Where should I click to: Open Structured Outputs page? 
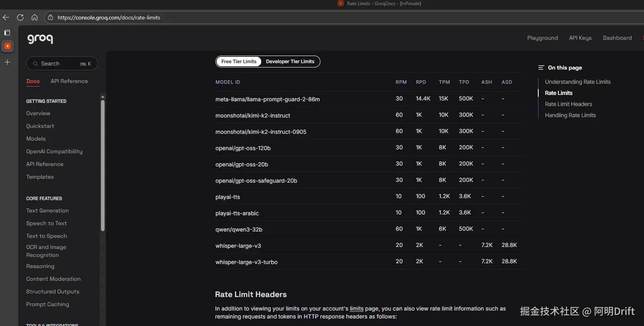53,291
